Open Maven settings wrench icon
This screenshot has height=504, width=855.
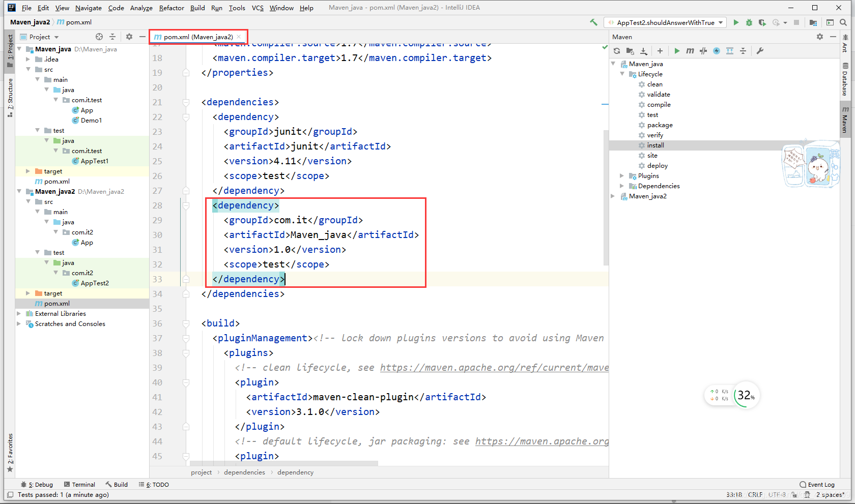[x=760, y=51]
